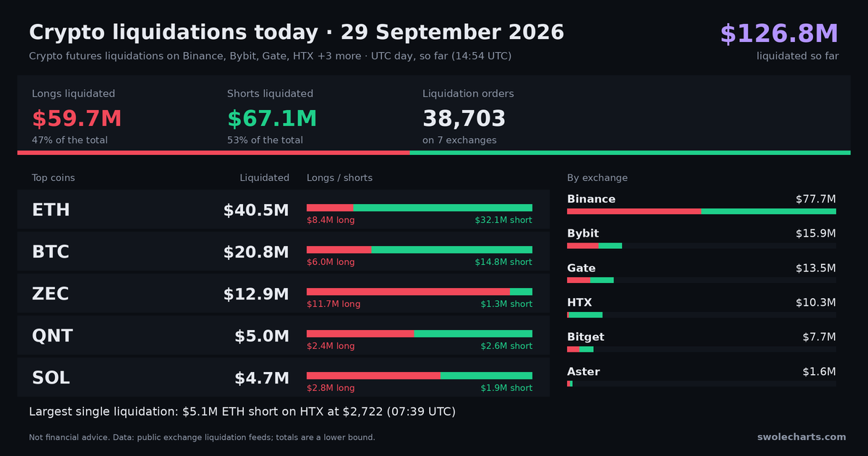Click the largest single liquidation text
Viewport: 868px width, 456px height.
(x=242, y=412)
